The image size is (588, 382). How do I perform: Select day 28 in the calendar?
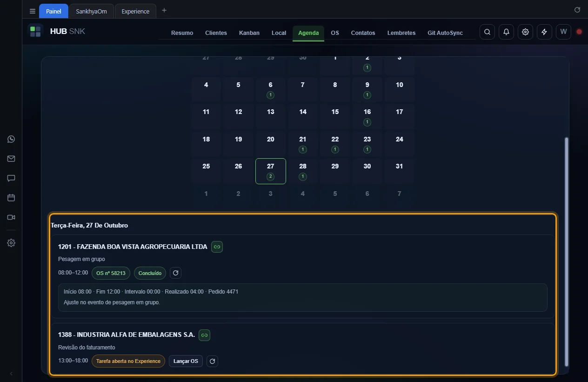(303, 171)
